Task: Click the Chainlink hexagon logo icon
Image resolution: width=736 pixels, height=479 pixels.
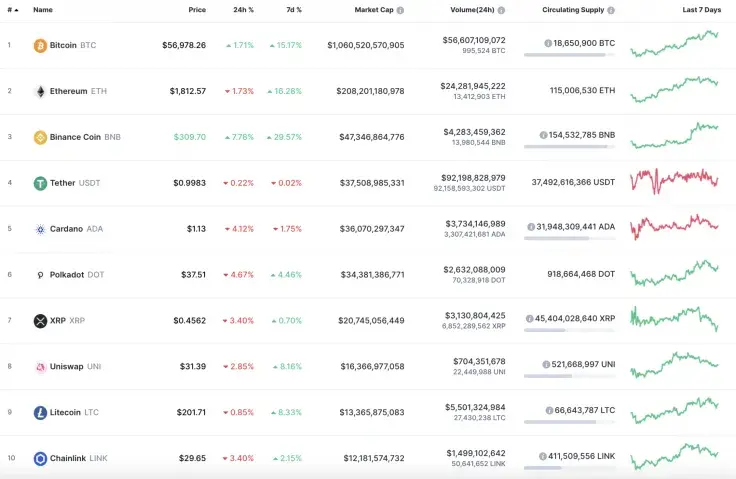Action: pos(40,458)
